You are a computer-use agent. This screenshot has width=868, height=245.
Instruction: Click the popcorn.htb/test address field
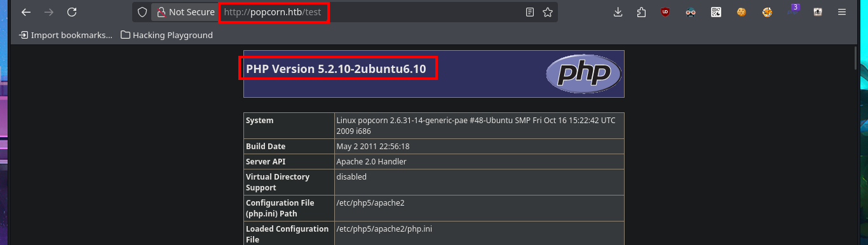(371, 12)
